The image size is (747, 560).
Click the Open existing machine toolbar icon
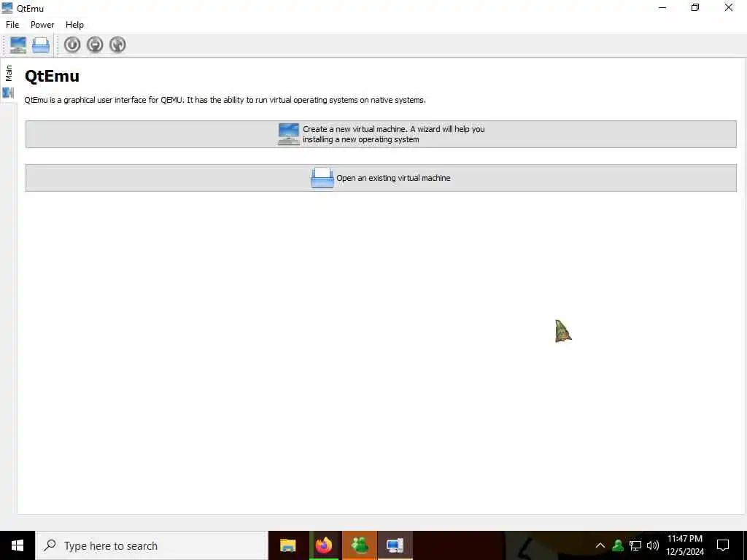tap(41, 44)
